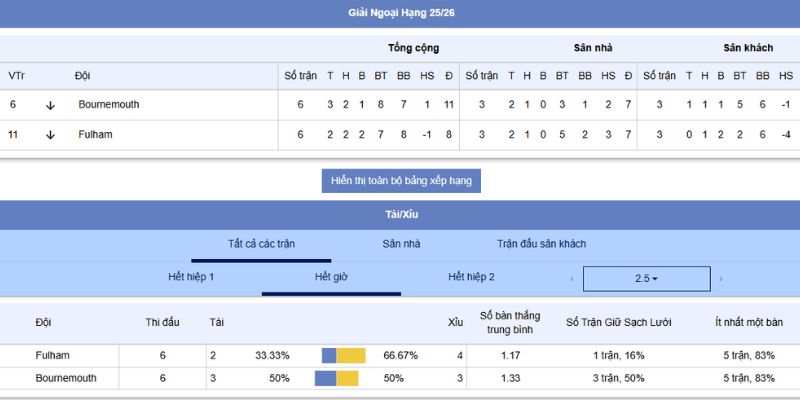Screen dimensions: 800x400
Task: Select the "Tất cả các trận" tab
Action: [x=261, y=244]
